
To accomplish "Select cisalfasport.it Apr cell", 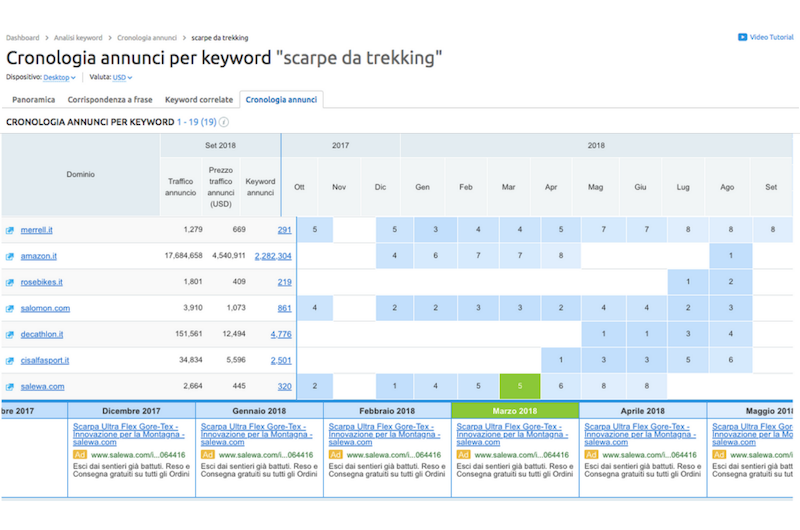I will tap(561, 360).
